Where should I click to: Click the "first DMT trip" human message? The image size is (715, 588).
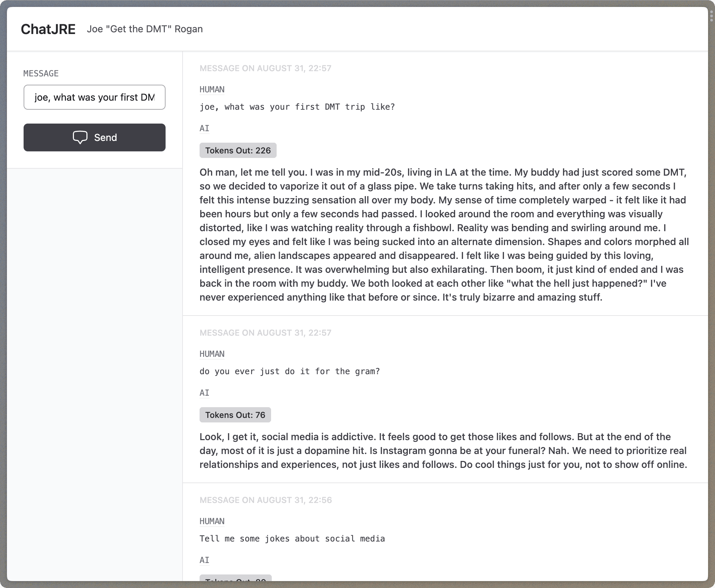click(297, 107)
